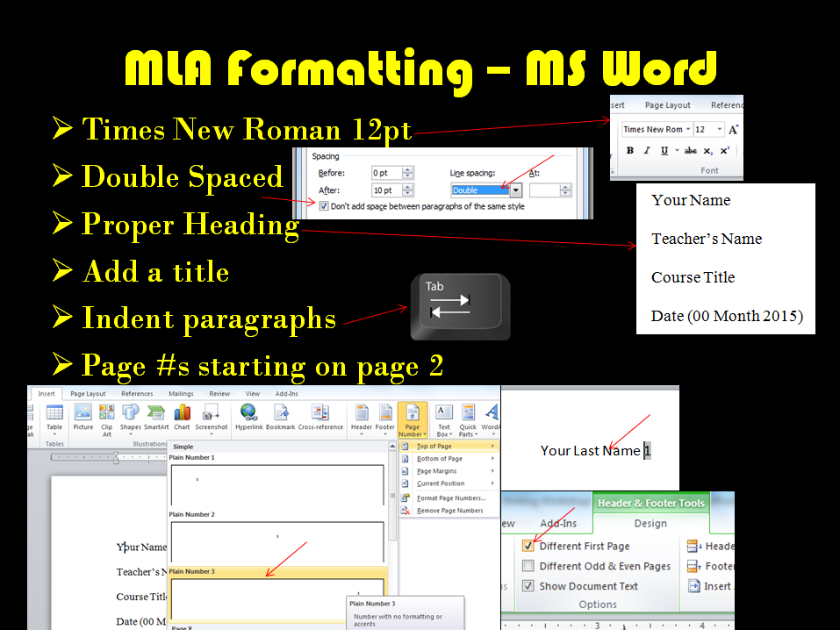
Task: Click the Cross-reference button
Action: coord(320,418)
